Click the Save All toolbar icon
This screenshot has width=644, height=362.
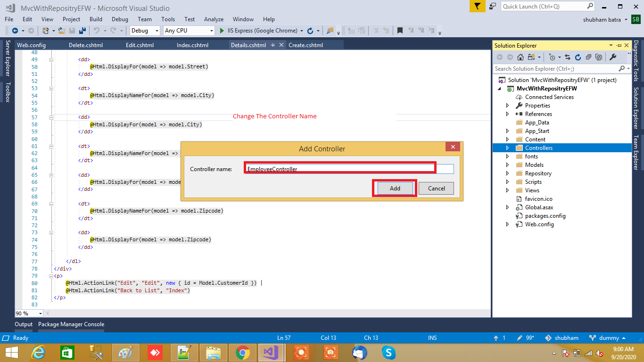pos(82,31)
